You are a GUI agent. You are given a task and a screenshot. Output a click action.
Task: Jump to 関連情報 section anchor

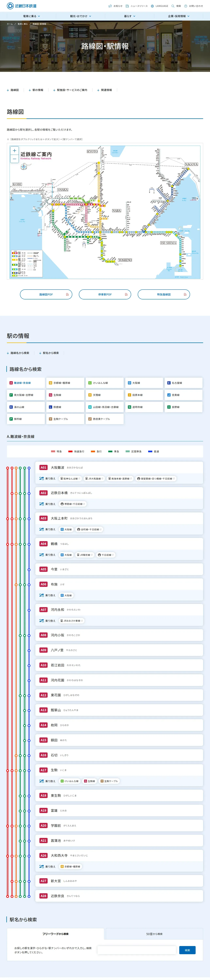[x=105, y=90]
